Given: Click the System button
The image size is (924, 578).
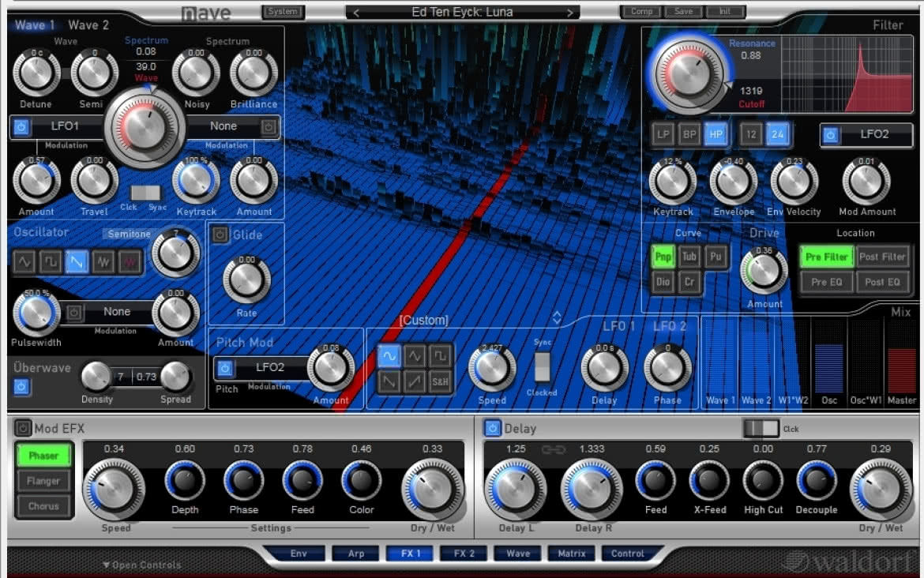Looking at the screenshot, I should click(x=283, y=12).
